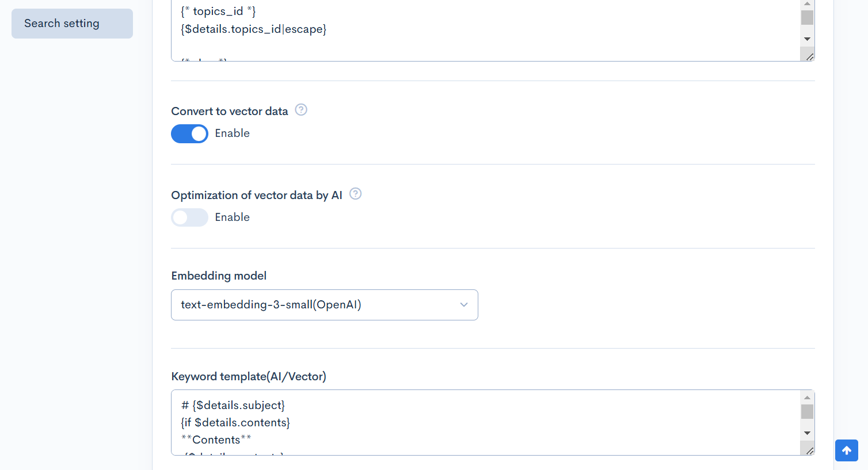Click the Keyword template scrollbar thumb
This screenshot has width=868, height=470.
click(807, 412)
